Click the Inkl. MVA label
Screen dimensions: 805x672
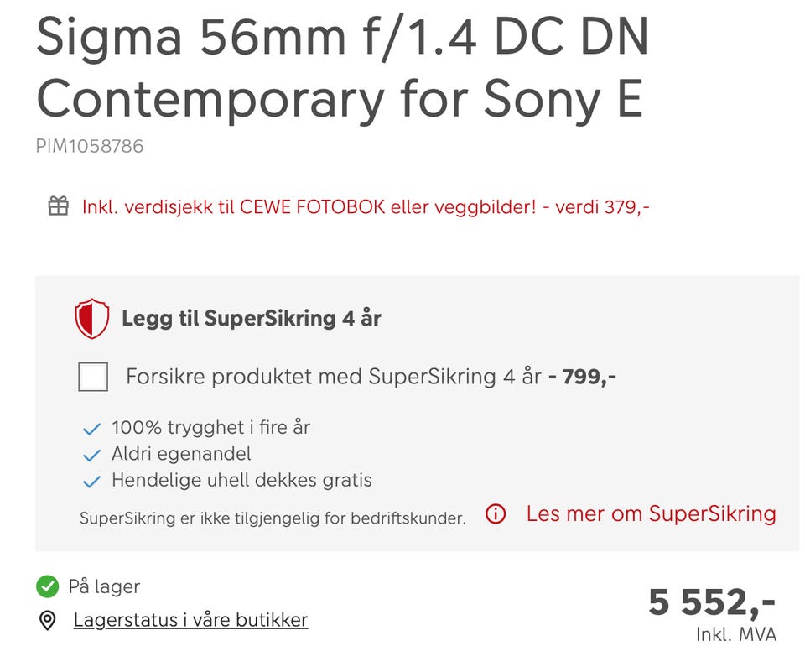[736, 634]
